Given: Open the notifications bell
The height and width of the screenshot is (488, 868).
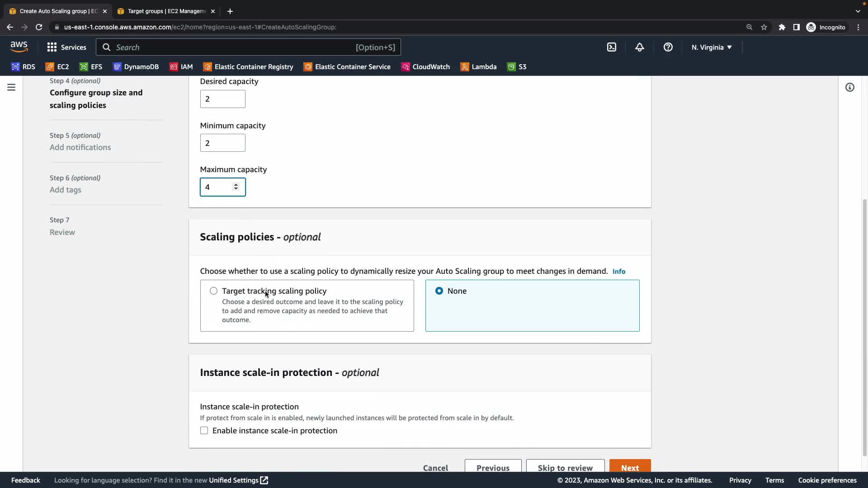Looking at the screenshot, I should tap(639, 47).
